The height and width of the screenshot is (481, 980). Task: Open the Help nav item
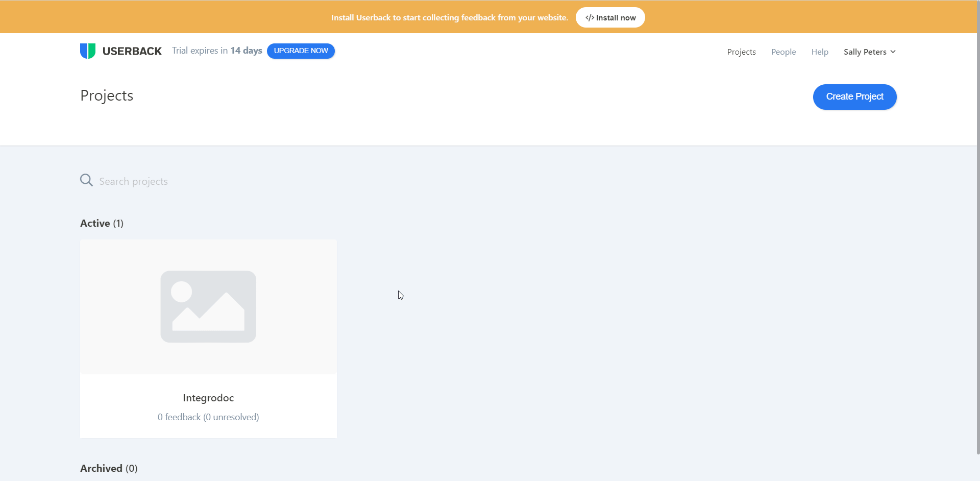click(820, 52)
